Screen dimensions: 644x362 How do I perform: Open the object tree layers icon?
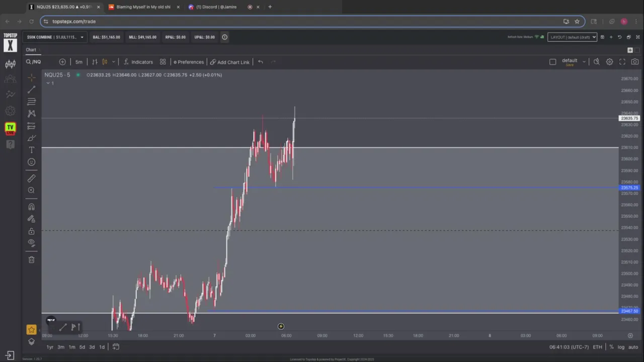point(31,342)
